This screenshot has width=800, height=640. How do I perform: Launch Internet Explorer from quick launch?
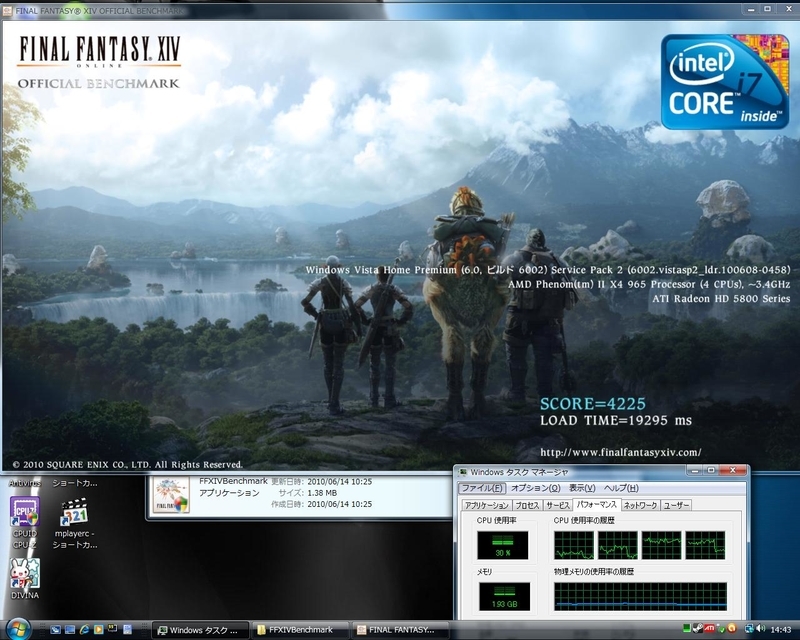coord(85,630)
